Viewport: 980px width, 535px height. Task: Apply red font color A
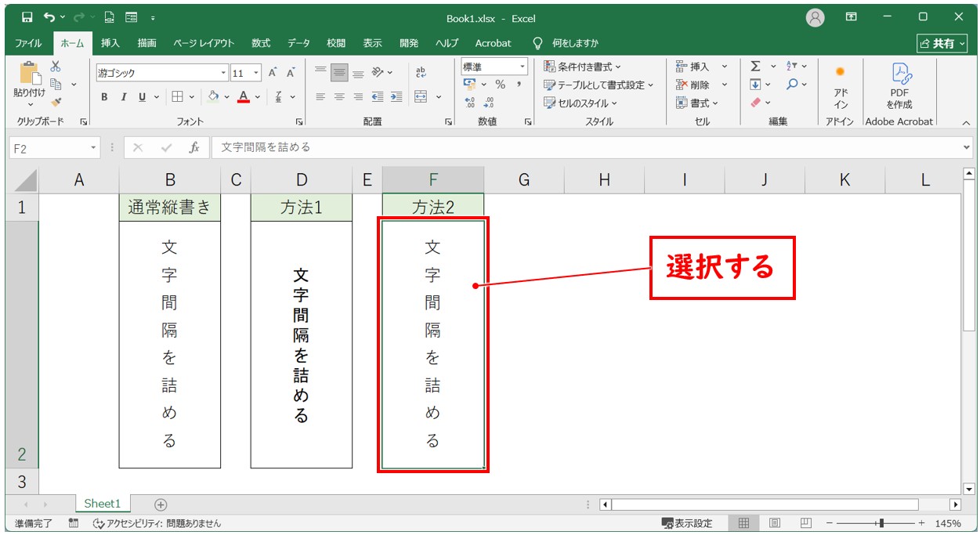tap(244, 97)
